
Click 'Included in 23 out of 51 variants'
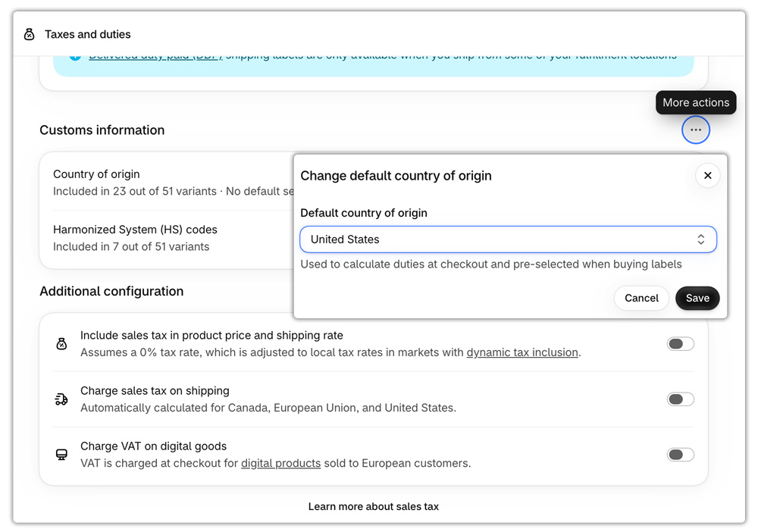click(134, 191)
